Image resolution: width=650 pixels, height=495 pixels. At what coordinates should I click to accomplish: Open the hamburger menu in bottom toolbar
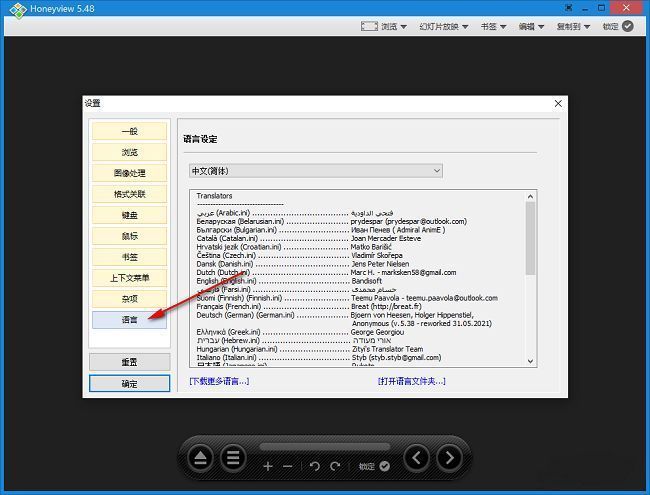click(234, 459)
